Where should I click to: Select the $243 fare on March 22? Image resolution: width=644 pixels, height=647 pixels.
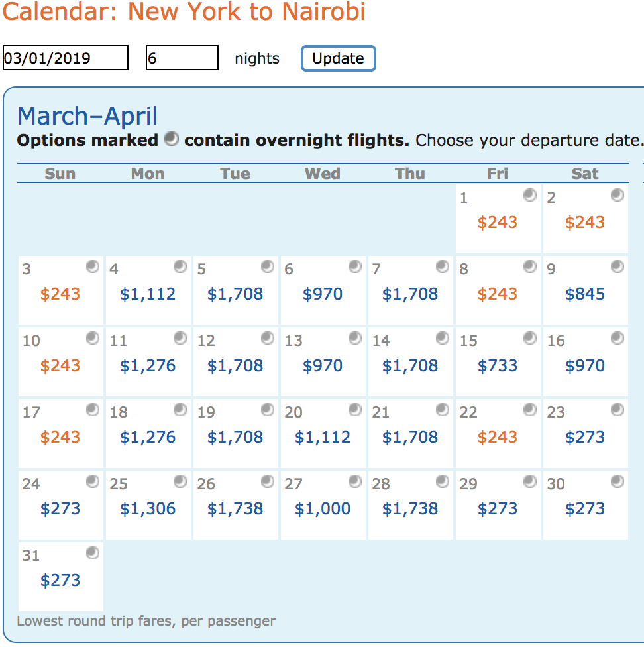pos(498,438)
